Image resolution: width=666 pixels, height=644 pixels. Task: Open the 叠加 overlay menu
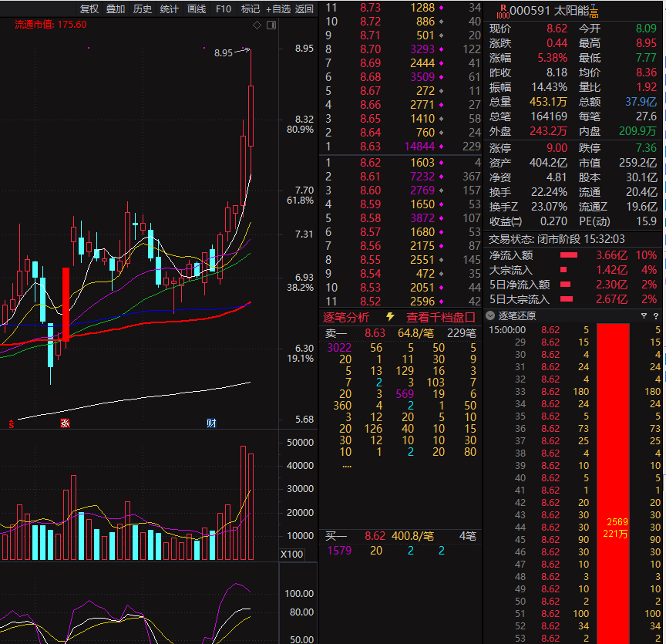point(116,9)
